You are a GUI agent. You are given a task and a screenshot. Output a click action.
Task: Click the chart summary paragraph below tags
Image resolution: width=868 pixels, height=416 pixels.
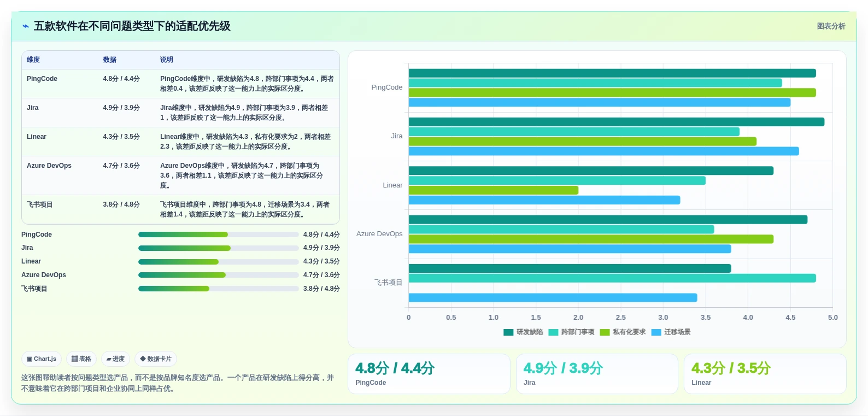click(178, 383)
